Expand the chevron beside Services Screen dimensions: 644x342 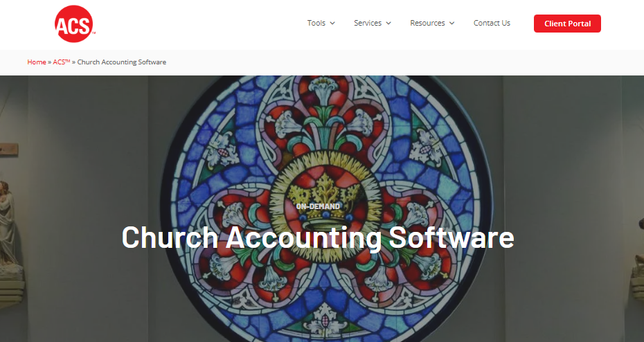pos(388,24)
